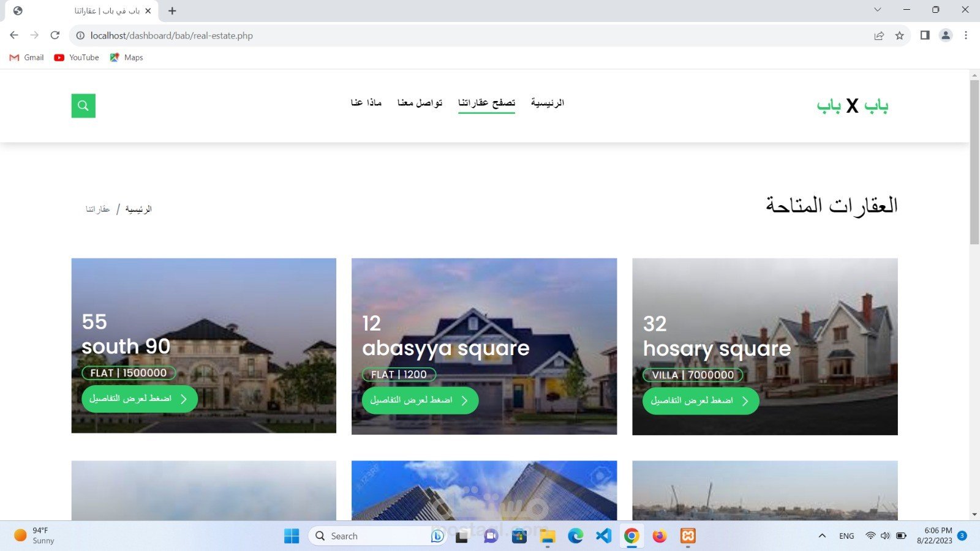Open the browser side panel icon
Image resolution: width=980 pixels, height=551 pixels.
[925, 36]
